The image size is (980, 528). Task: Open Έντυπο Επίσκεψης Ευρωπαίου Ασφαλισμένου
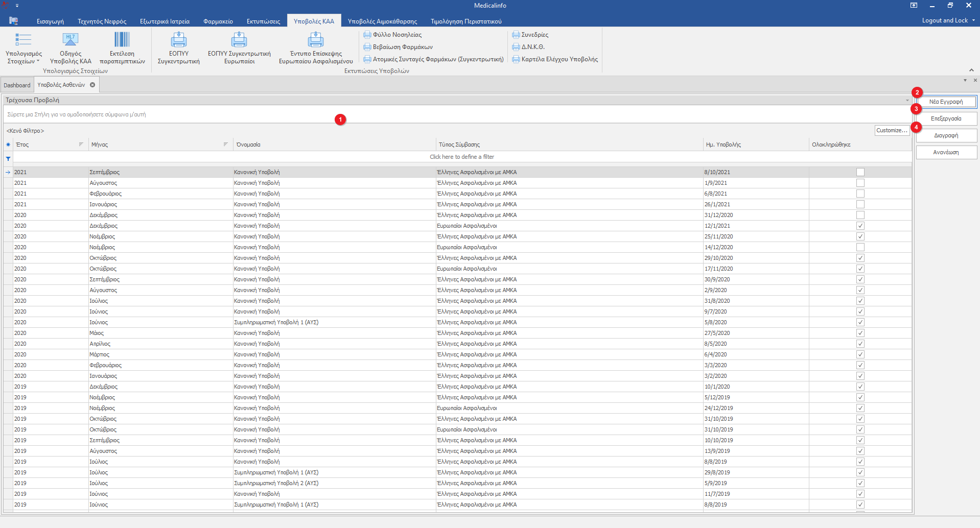pos(315,40)
